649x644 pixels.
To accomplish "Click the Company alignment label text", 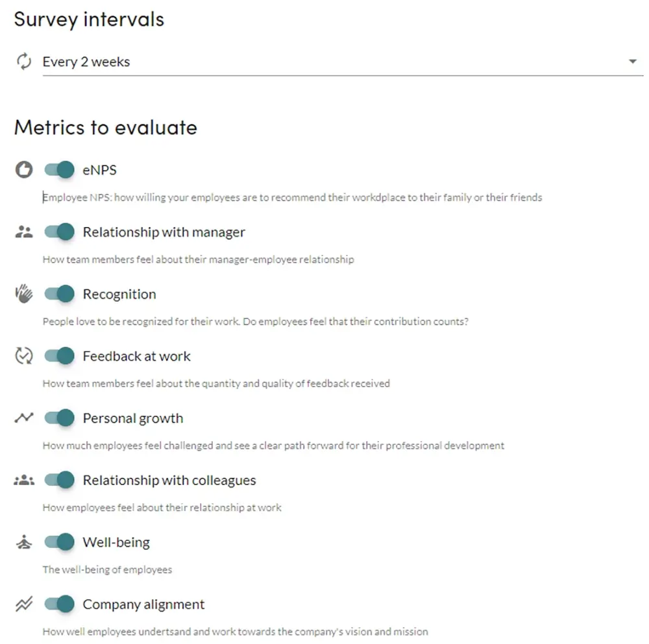I will click(x=143, y=604).
